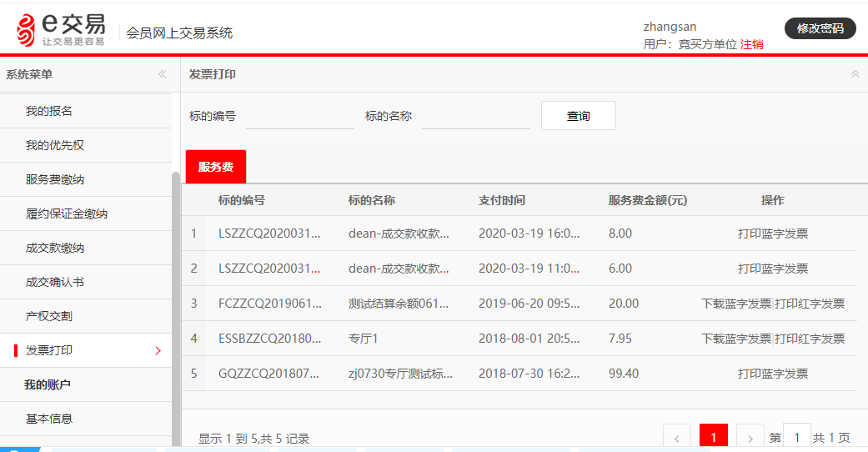Open 成交确认书 menu item
Image resolution: width=868 pixels, height=452 pixels.
[x=86, y=282]
